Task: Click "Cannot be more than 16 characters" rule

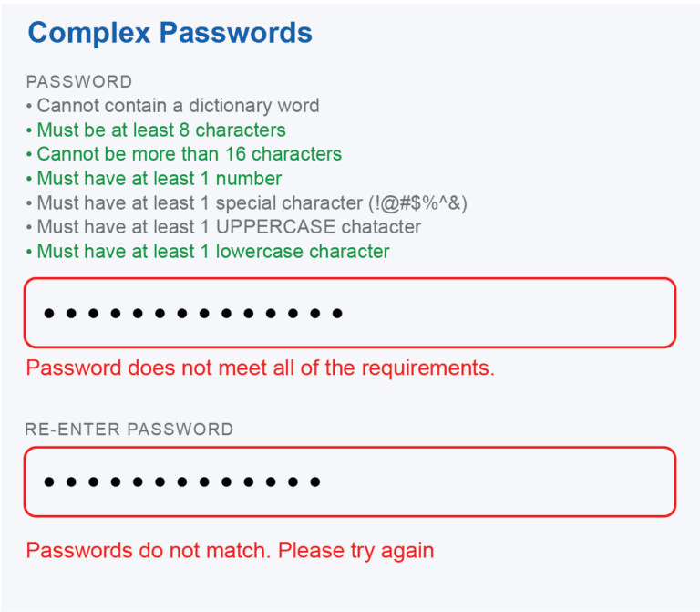Action: pos(190,154)
